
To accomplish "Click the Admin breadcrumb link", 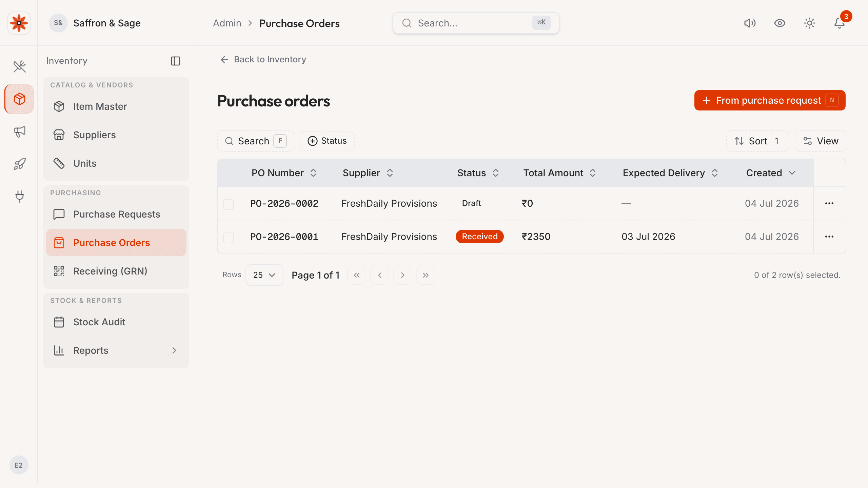I will point(227,23).
